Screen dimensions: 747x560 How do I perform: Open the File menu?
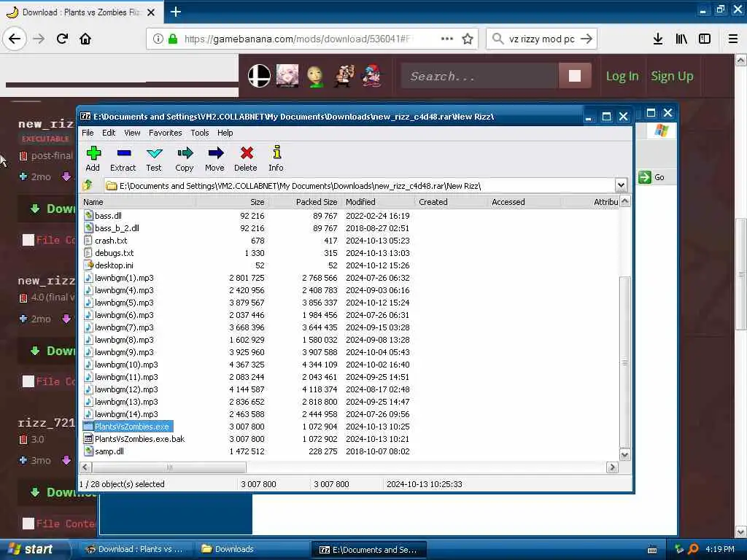(x=88, y=133)
